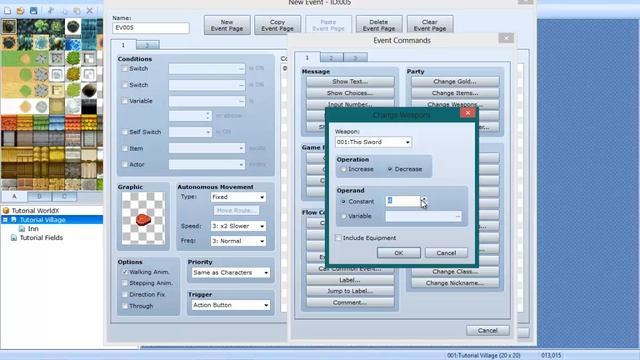Click Cancel in Change Weapons dialog
The width and height of the screenshot is (640, 360).
(x=446, y=253)
